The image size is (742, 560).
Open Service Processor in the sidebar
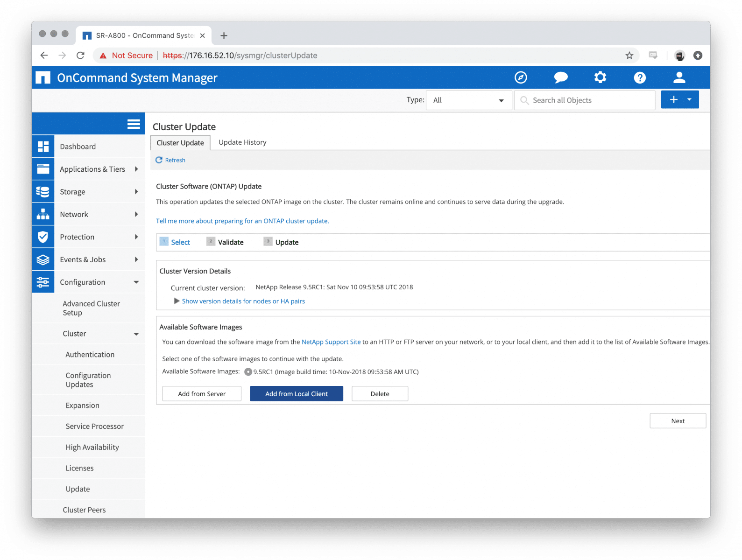[94, 427]
